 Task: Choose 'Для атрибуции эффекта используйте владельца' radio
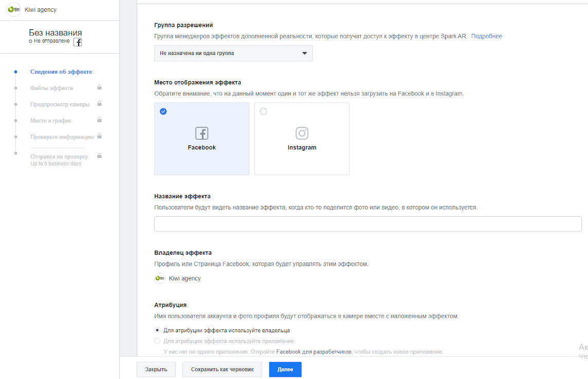(x=157, y=330)
